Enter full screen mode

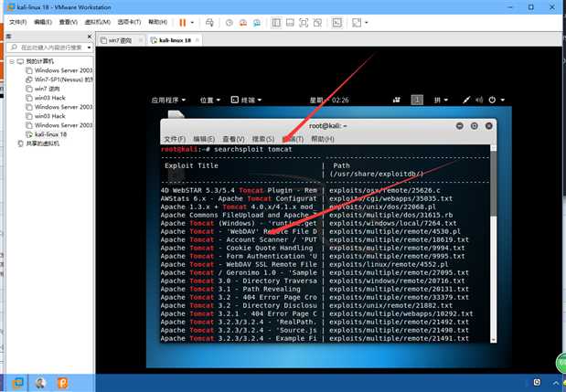[x=304, y=23]
